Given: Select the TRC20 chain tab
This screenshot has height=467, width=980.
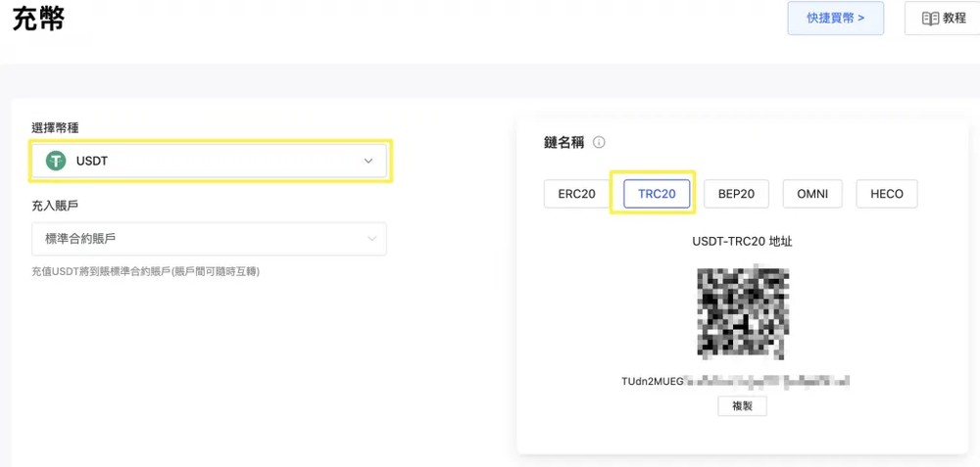Looking at the screenshot, I should (x=657, y=194).
